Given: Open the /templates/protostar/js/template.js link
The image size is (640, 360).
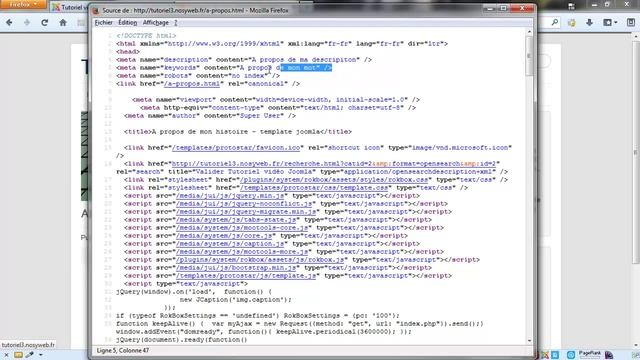Looking at the screenshot, I should click(246, 276).
